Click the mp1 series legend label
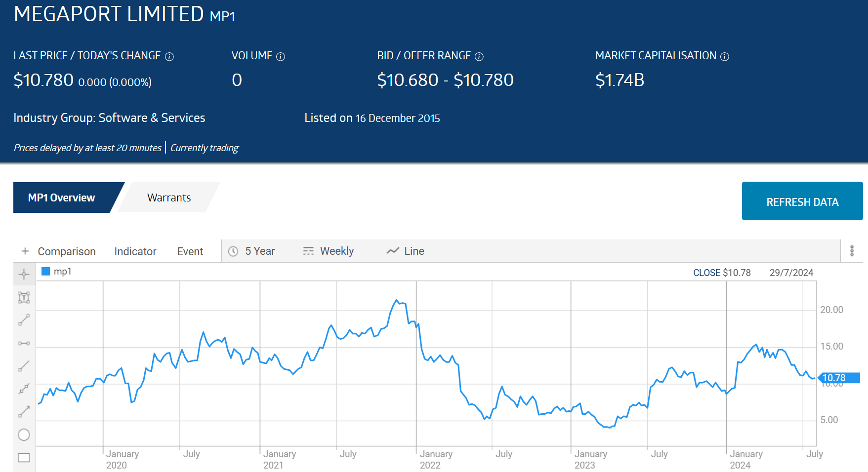The image size is (868, 472). point(62,272)
